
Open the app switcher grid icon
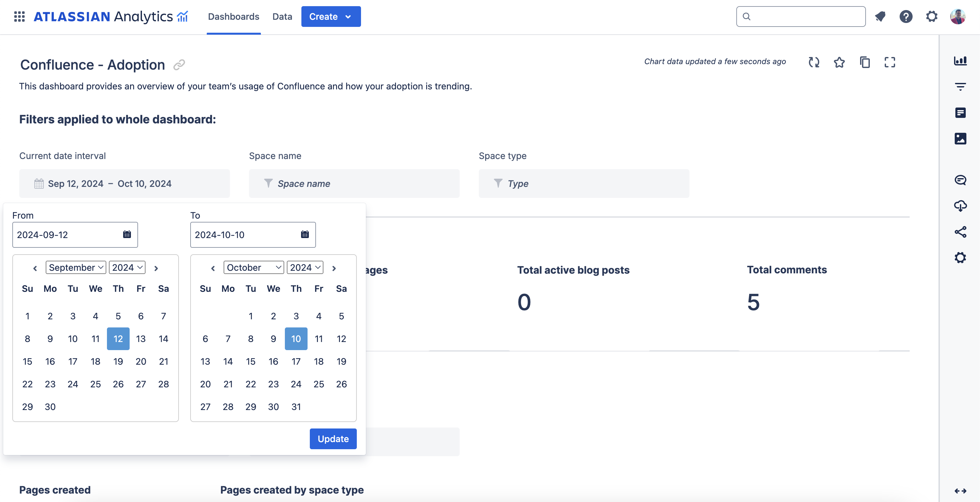(x=19, y=16)
